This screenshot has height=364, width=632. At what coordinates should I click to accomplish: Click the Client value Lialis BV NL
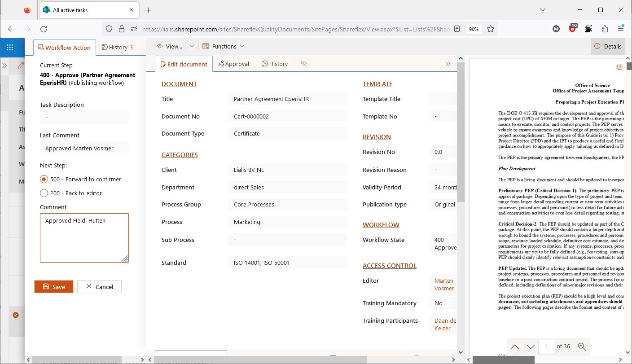(287, 170)
